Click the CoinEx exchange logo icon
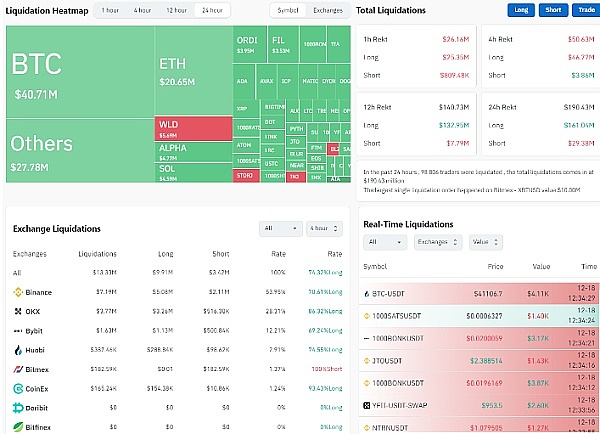 click(x=18, y=387)
